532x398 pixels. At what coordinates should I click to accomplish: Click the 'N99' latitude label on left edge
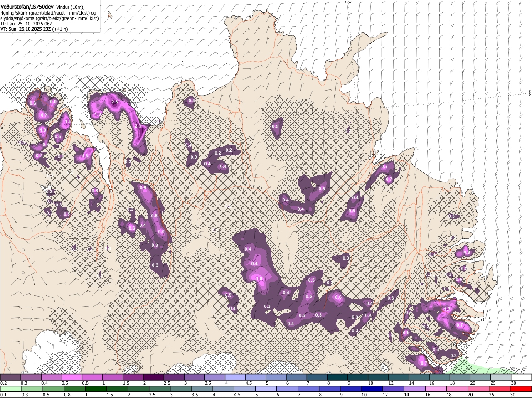[x=2, y=125]
